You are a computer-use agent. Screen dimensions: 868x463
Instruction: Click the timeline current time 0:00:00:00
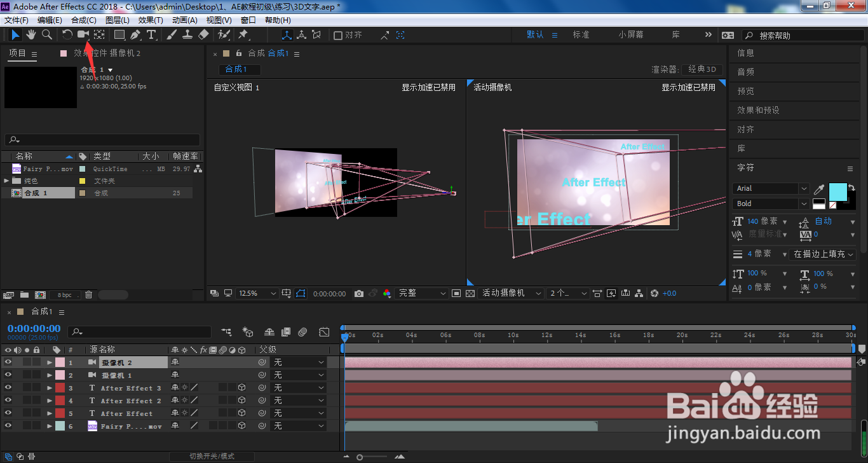34,329
